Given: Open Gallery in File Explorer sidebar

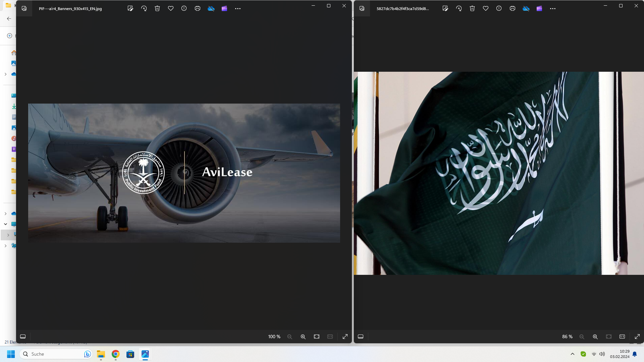Looking at the screenshot, I should point(14,63).
